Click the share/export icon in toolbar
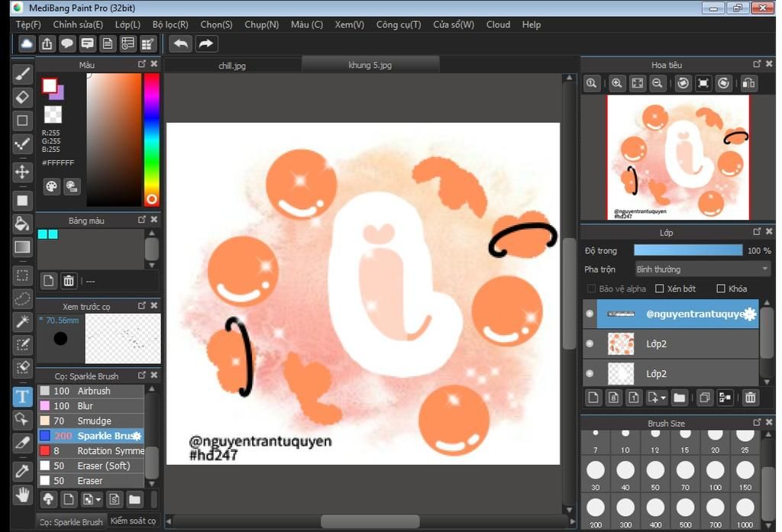The height and width of the screenshot is (532, 782). (x=47, y=44)
